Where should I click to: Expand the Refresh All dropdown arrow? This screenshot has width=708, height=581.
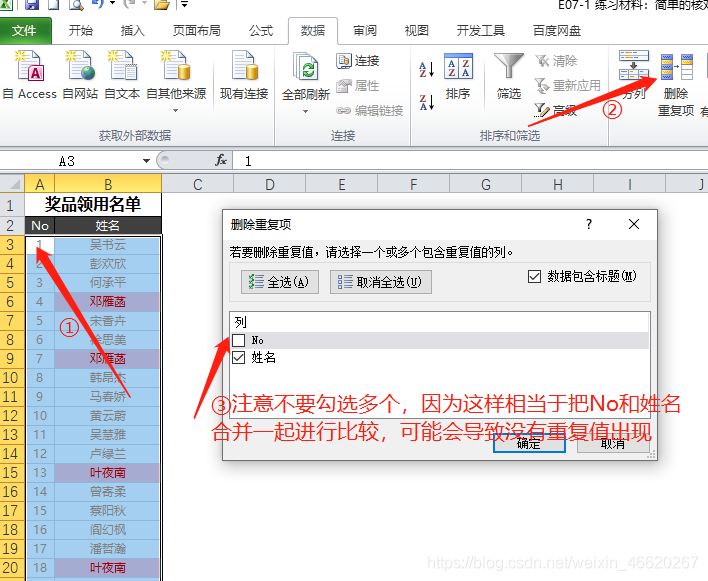(x=306, y=111)
